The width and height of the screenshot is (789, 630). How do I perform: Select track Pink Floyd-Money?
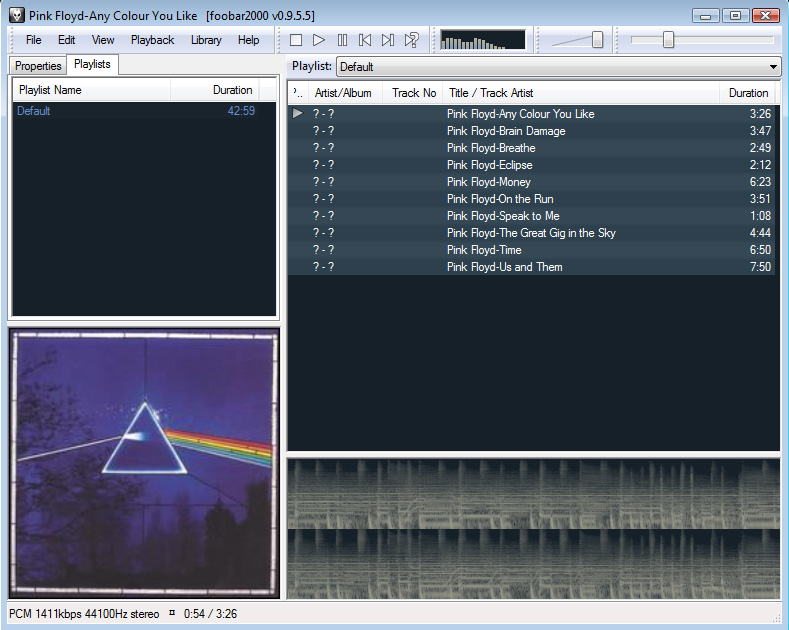tap(531, 182)
